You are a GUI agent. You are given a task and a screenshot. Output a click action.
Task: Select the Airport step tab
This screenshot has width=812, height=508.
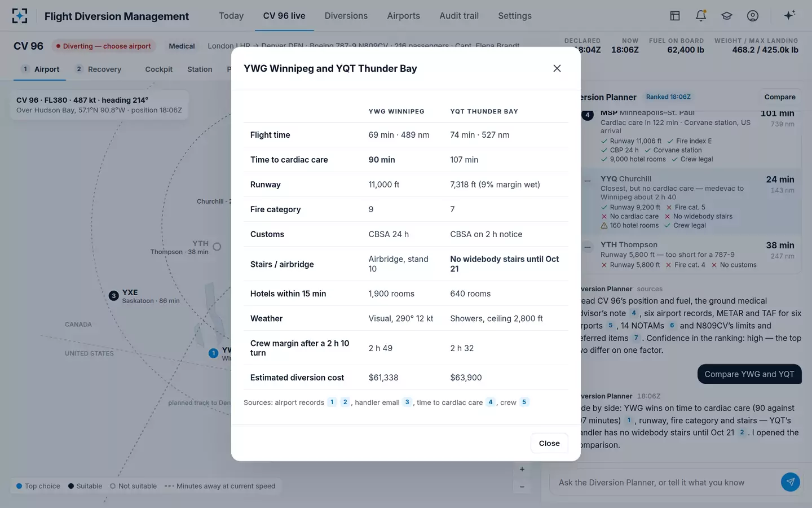(40, 69)
